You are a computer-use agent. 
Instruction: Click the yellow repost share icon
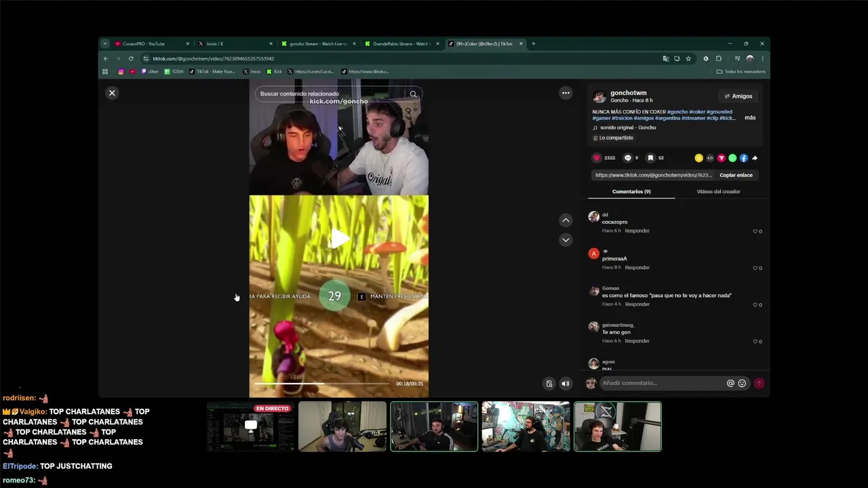point(698,158)
